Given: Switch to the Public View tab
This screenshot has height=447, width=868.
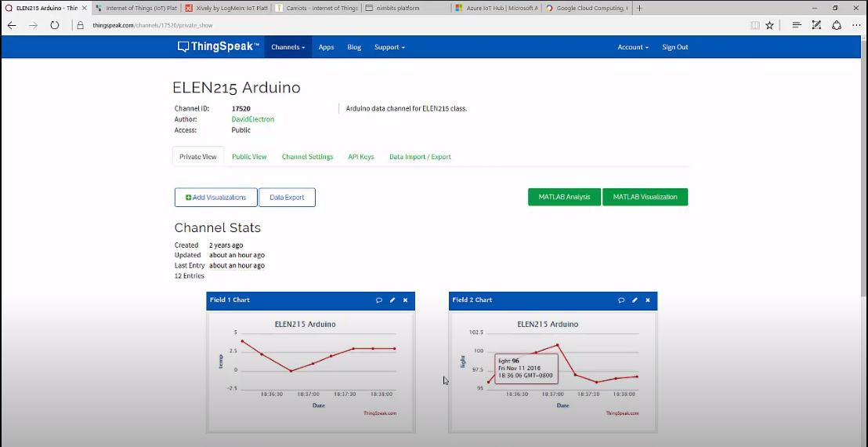Looking at the screenshot, I should [x=249, y=157].
